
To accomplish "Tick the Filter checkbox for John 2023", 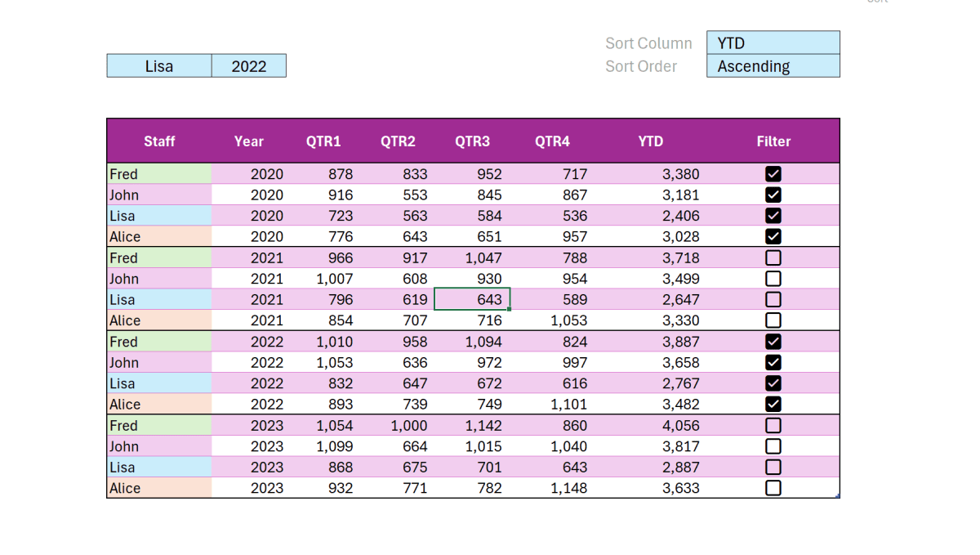I will click(x=773, y=446).
